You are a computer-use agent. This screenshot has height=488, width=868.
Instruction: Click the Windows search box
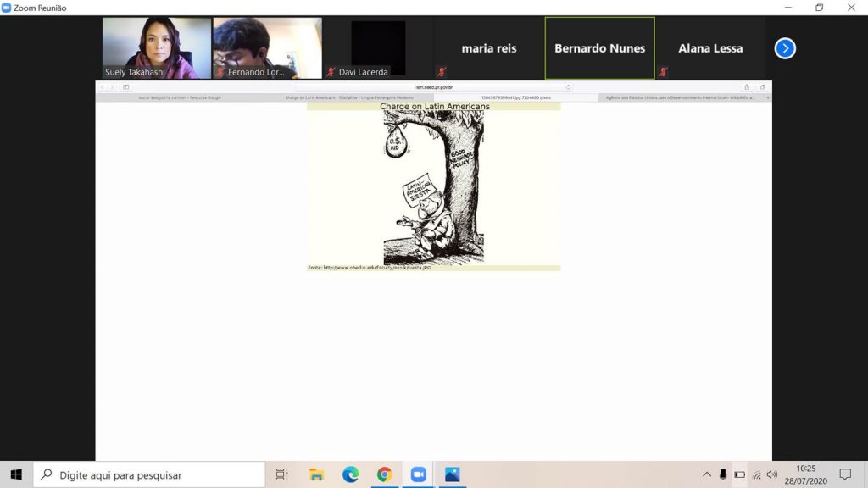pyautogui.click(x=149, y=474)
